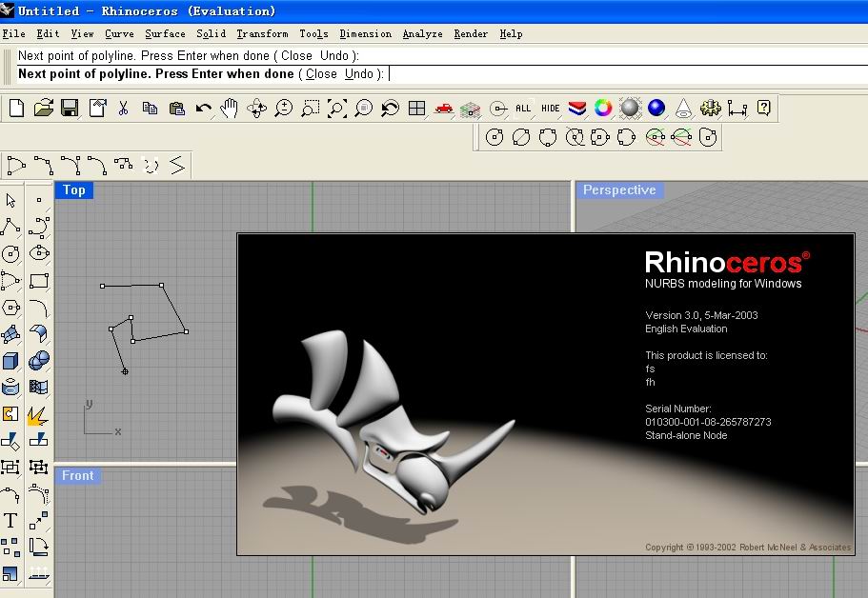Viewport: 868px width, 598px height.
Task: Activate the Perspective viewport title
Action: 619,189
